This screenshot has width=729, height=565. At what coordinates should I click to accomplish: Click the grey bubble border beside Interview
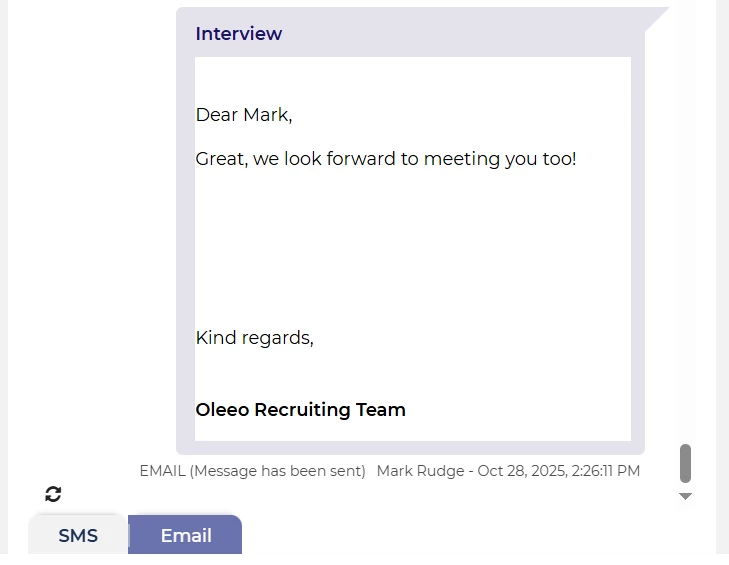[x=450, y=34]
